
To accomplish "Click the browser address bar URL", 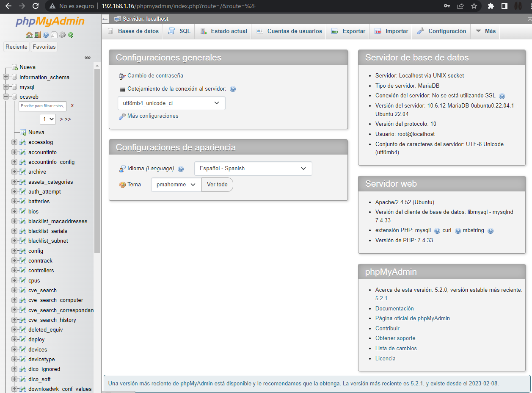I will point(179,6).
